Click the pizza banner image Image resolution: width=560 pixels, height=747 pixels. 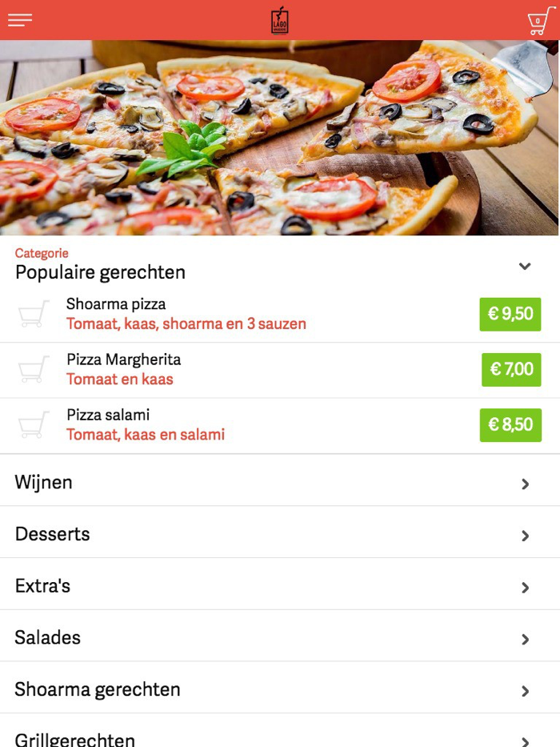280,136
